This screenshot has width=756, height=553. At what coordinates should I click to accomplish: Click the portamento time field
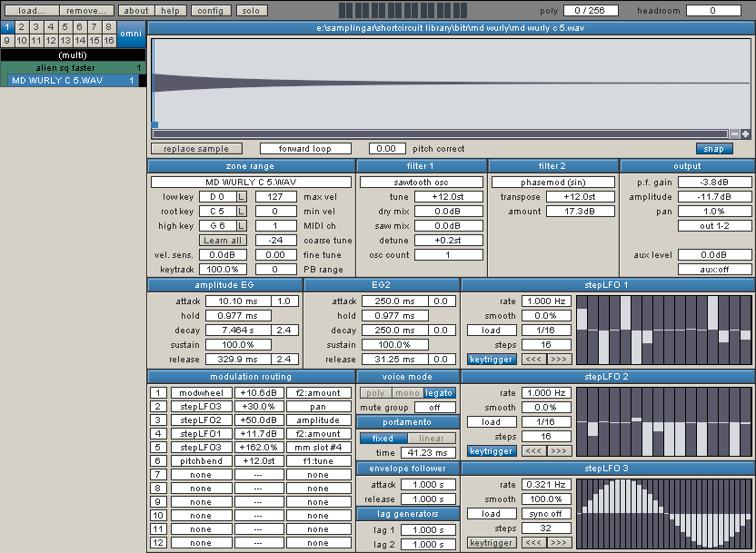[x=427, y=453]
